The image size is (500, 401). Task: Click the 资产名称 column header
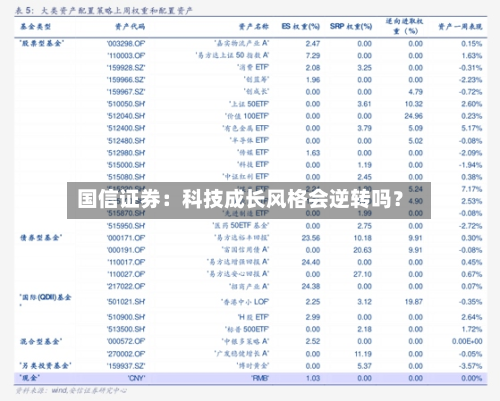254,26
